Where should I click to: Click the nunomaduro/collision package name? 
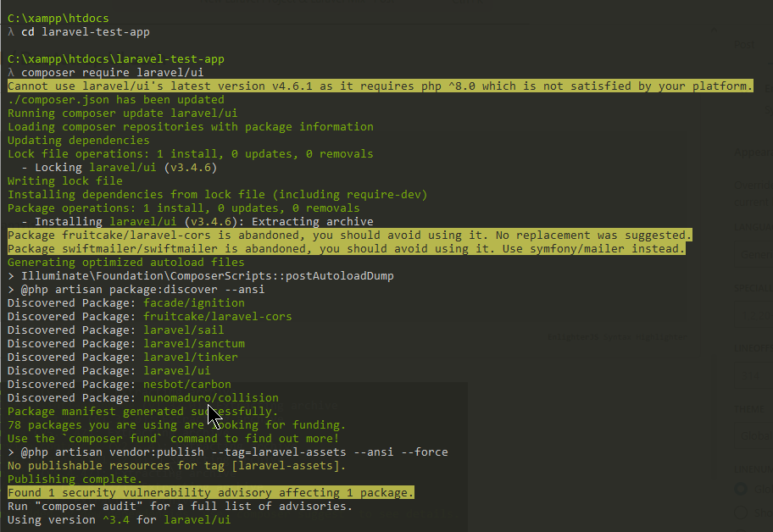pyautogui.click(x=210, y=398)
